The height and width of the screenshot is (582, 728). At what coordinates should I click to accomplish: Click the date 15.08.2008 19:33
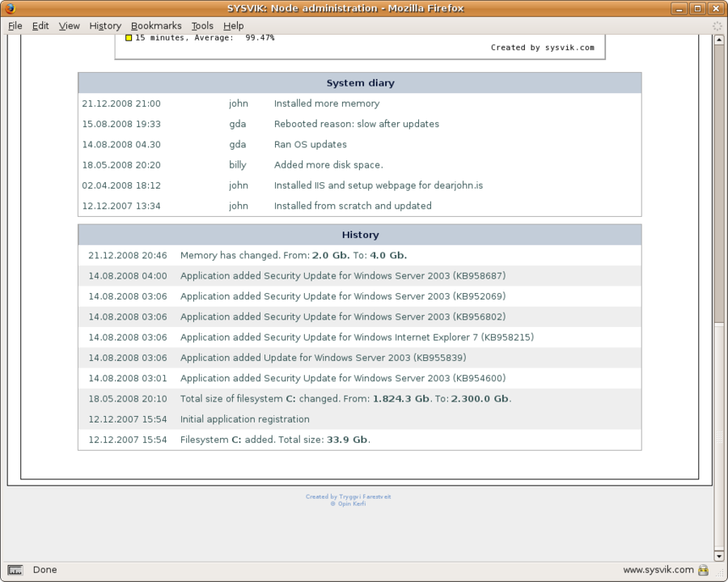121,124
